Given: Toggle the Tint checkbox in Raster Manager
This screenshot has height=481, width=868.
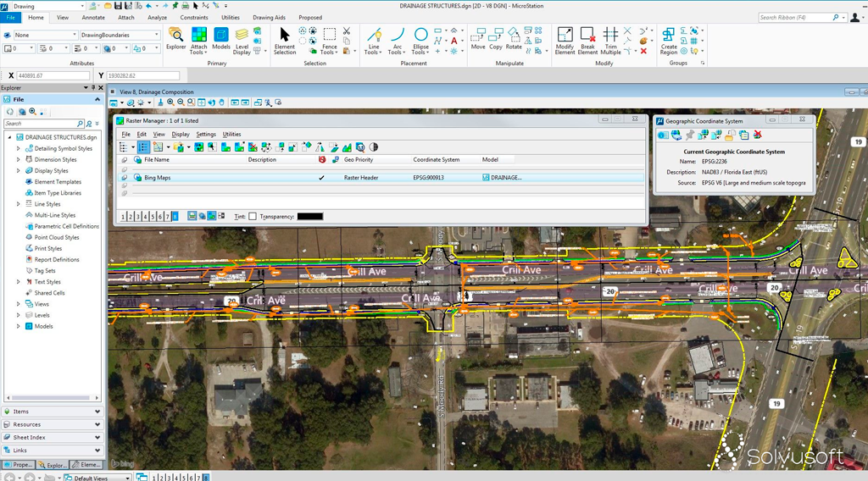Looking at the screenshot, I should click(253, 216).
